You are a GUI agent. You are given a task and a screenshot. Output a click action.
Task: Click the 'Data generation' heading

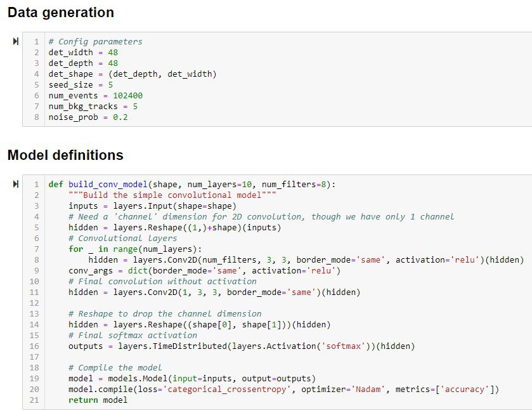click(x=61, y=13)
